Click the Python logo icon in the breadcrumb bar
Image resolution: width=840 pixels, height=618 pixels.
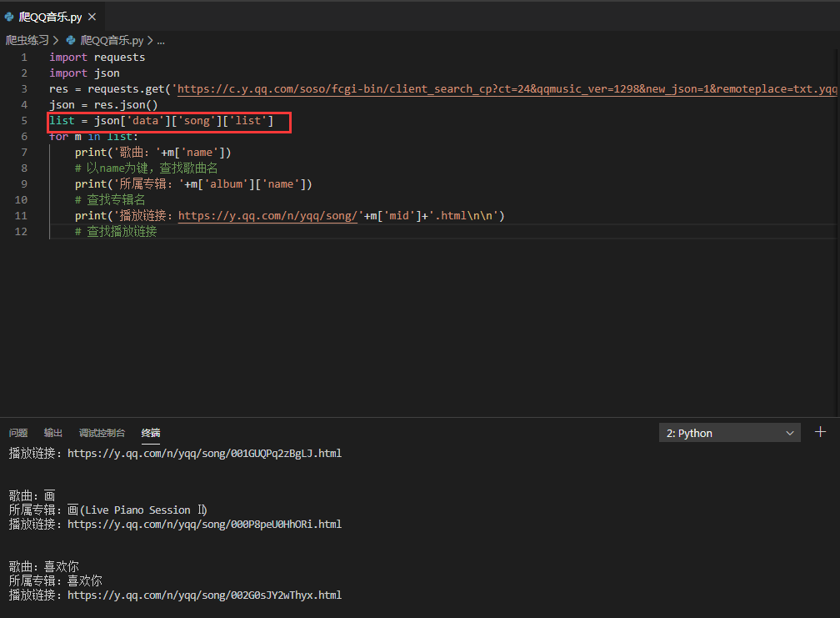point(70,40)
